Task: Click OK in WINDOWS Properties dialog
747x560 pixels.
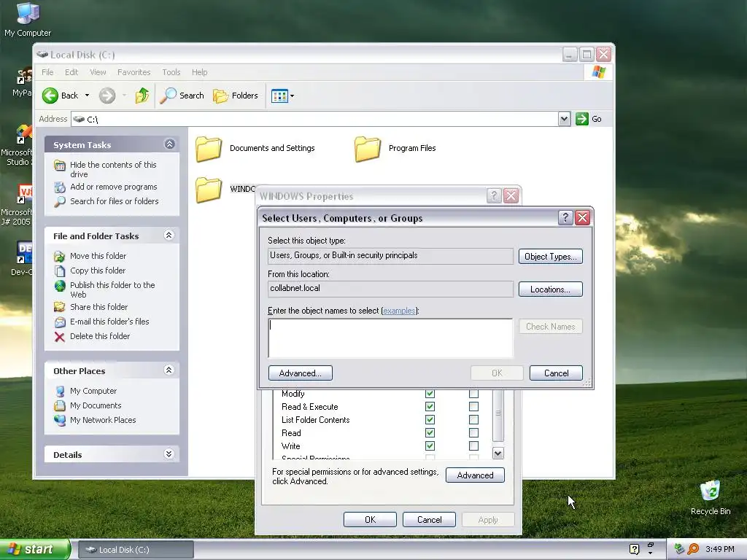Action: pyautogui.click(x=370, y=520)
